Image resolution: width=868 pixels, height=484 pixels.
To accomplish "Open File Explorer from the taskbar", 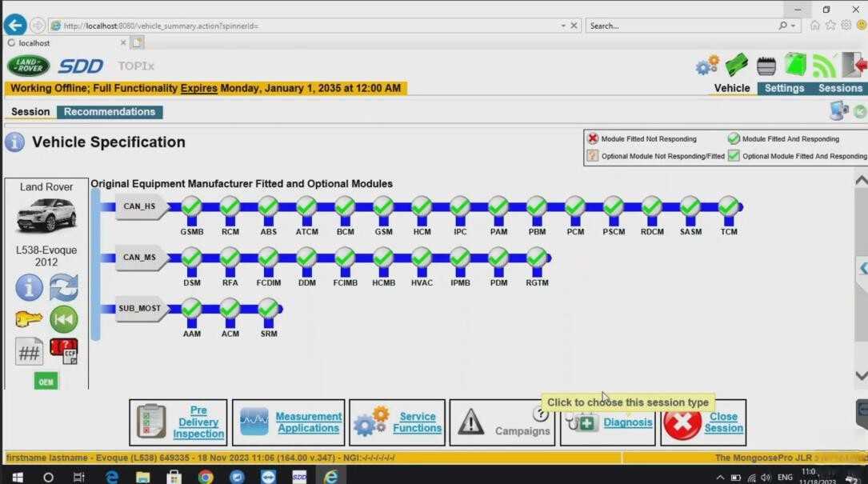I will (143, 477).
